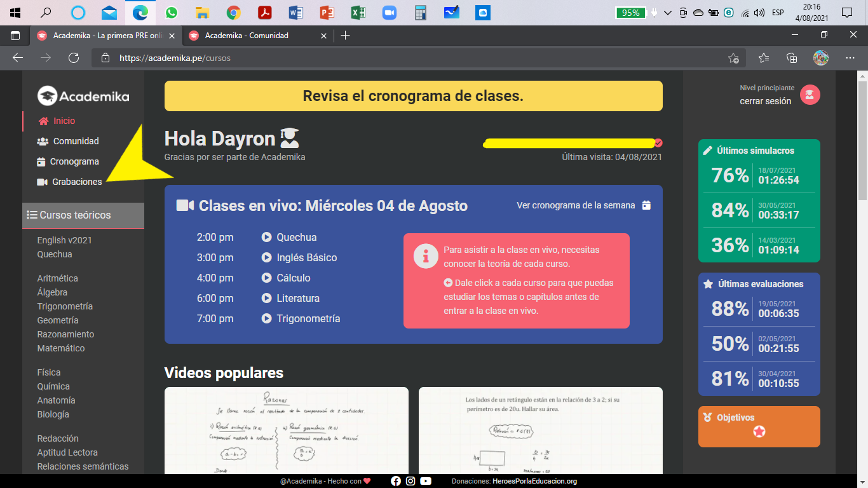
Task: Open the tab actions menu in Edge
Action: coord(15,36)
